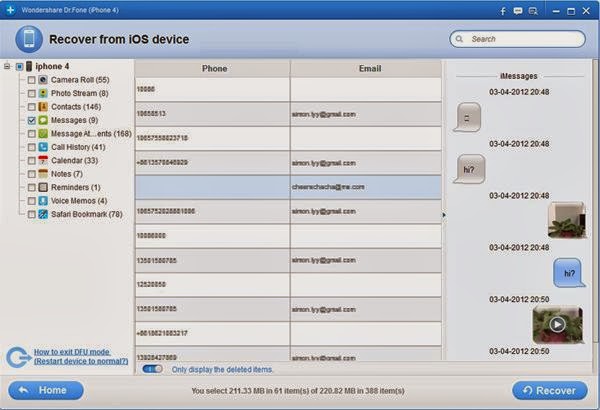Open the feedback chat icon in title bar

click(x=518, y=11)
